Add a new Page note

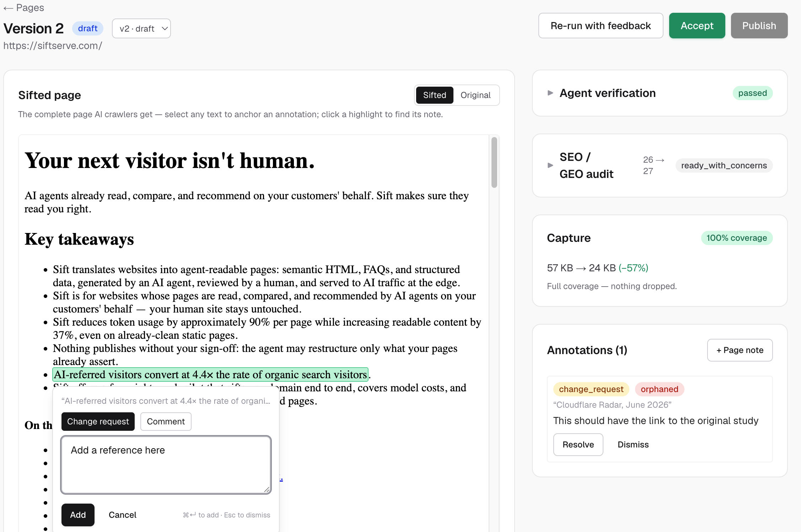[x=740, y=350]
